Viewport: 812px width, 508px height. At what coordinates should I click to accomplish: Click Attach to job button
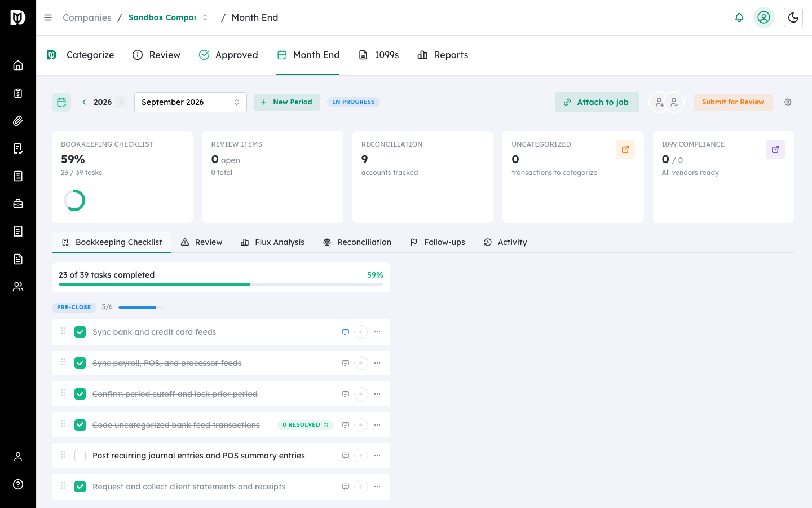[597, 102]
